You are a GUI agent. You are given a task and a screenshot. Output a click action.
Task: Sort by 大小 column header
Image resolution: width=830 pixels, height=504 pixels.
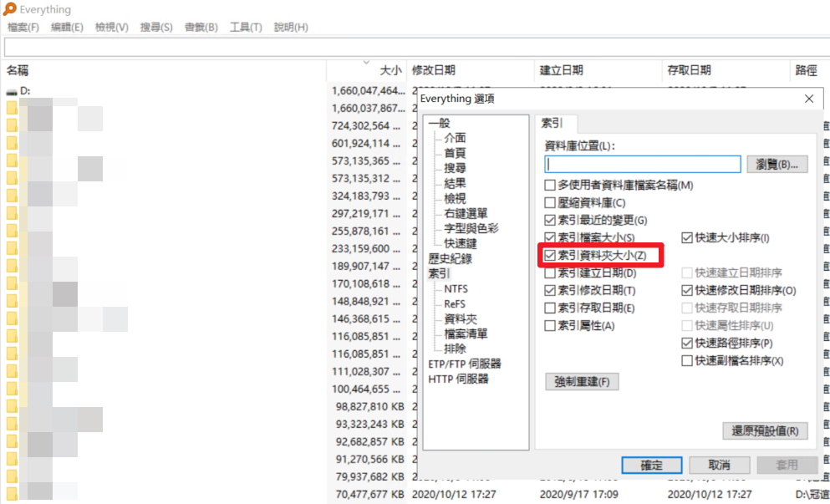tap(367, 70)
